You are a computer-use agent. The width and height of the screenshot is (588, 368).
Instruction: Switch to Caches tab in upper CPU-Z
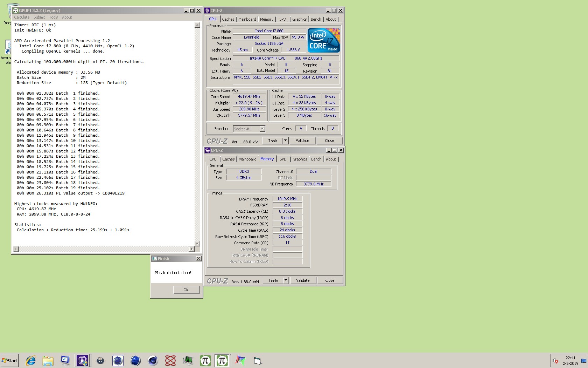pyautogui.click(x=228, y=19)
